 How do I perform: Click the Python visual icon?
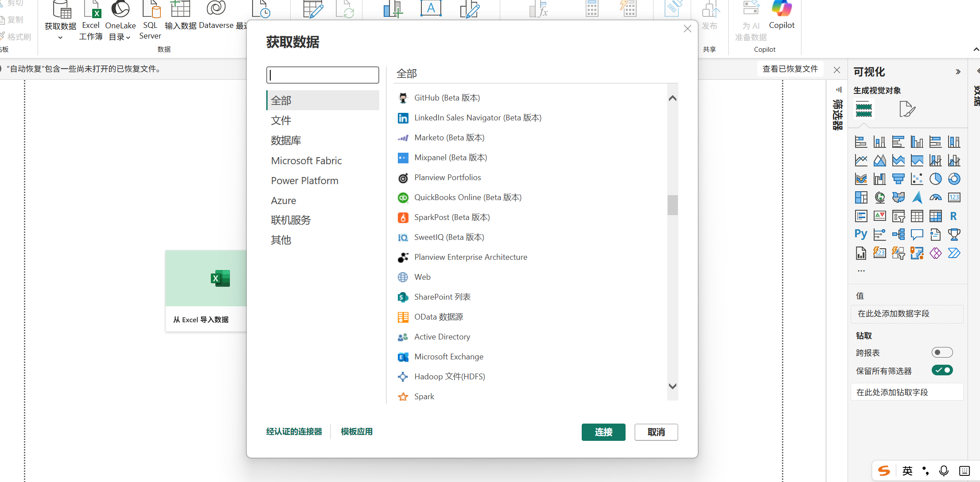861,234
